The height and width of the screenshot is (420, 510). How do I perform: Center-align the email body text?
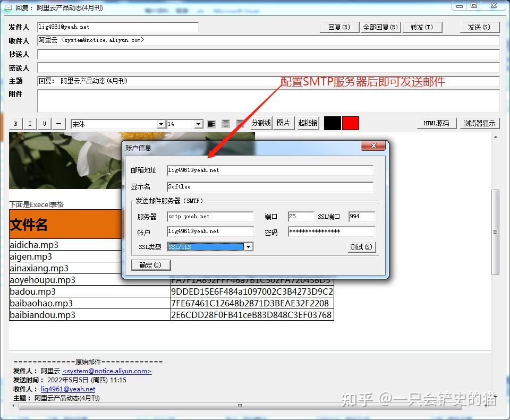click(226, 123)
